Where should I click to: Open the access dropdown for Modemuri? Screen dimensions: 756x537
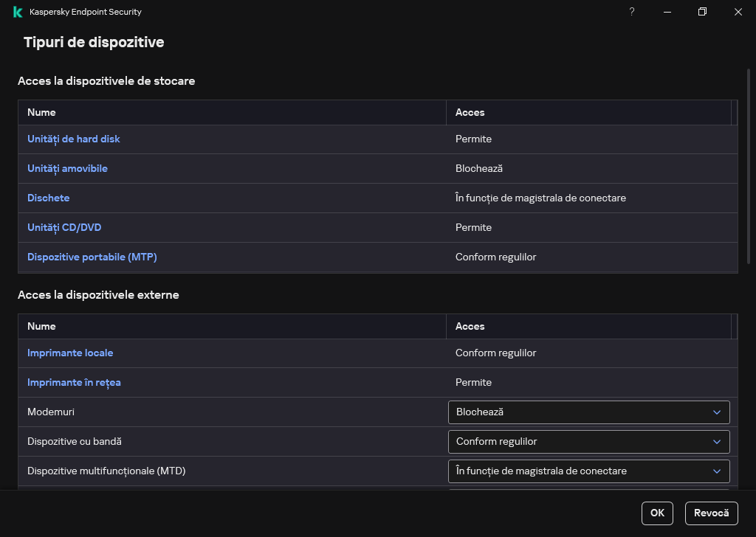588,412
